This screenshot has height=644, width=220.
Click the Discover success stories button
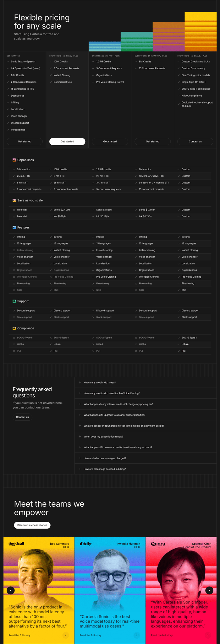[32, 525]
